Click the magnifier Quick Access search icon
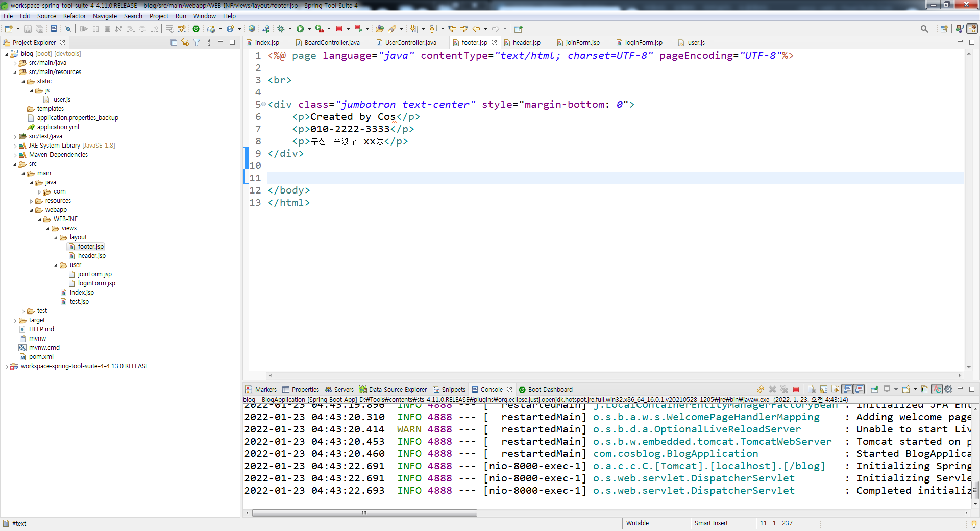980x531 pixels. pos(924,29)
